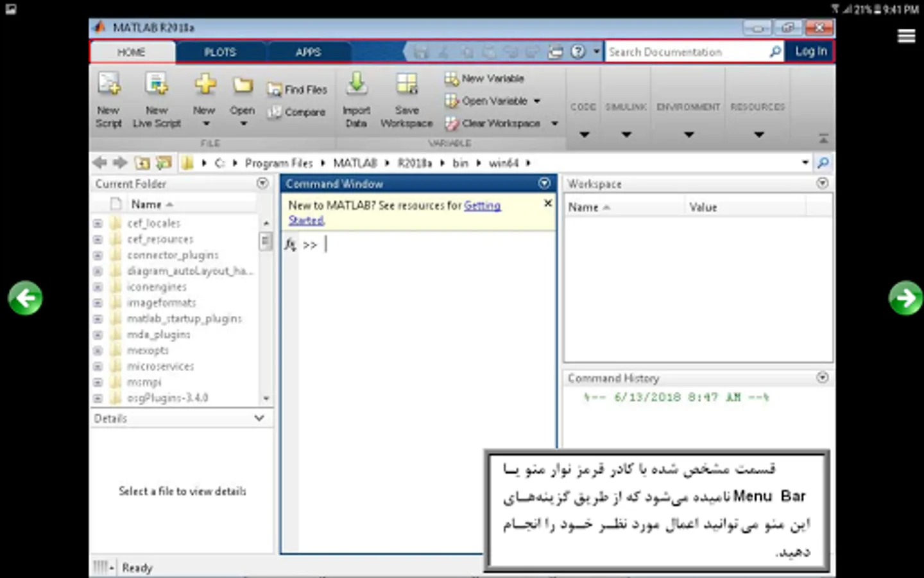Click the Browse for folder icon
The width and height of the screenshot is (924, 578).
click(164, 163)
